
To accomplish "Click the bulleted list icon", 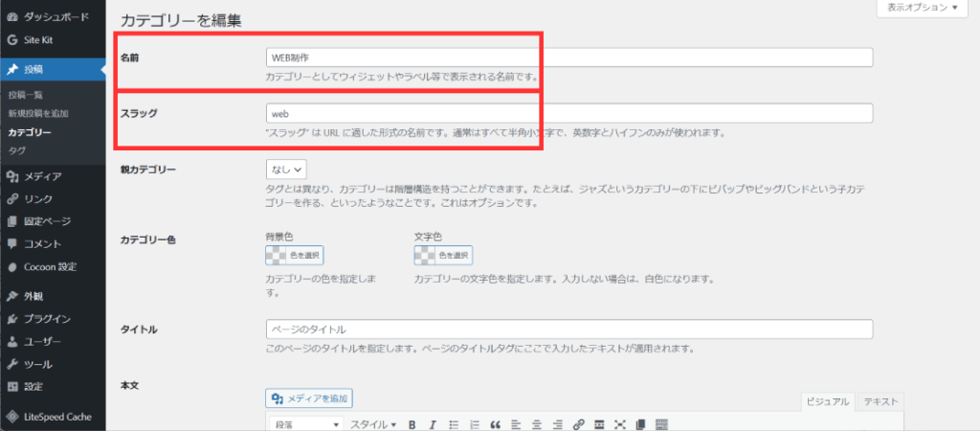I will click(x=454, y=424).
